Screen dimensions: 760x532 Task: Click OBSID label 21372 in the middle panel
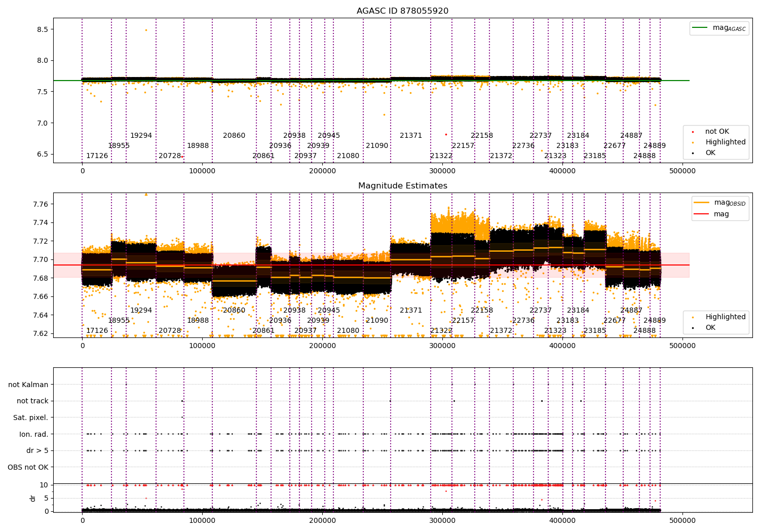[x=501, y=331]
